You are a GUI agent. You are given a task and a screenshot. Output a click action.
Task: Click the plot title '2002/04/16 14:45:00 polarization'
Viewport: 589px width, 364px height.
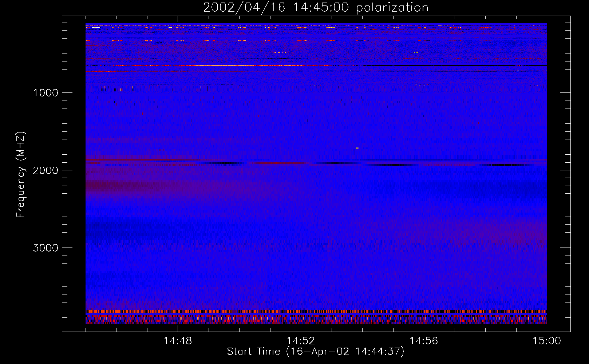click(x=316, y=8)
